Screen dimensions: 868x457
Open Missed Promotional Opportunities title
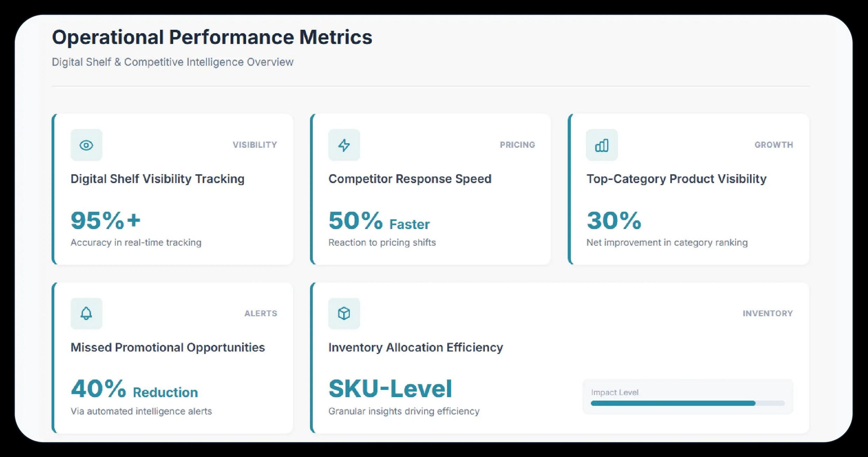[167, 347]
